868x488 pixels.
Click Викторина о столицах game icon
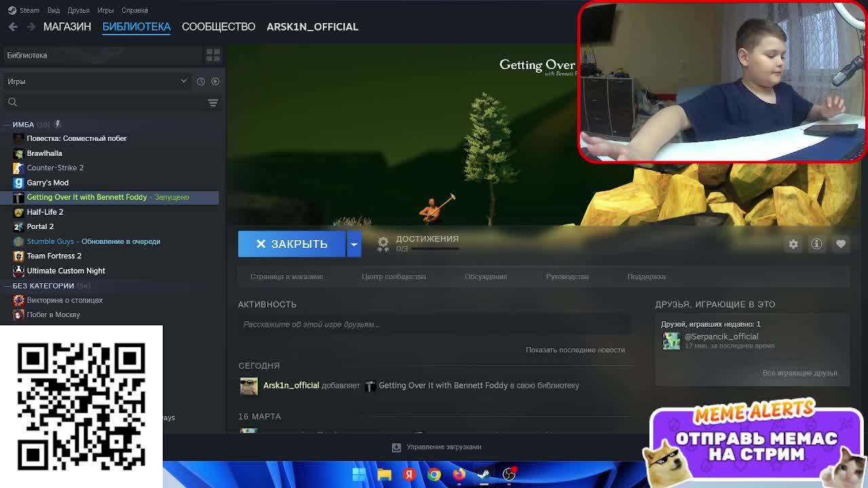coord(18,300)
